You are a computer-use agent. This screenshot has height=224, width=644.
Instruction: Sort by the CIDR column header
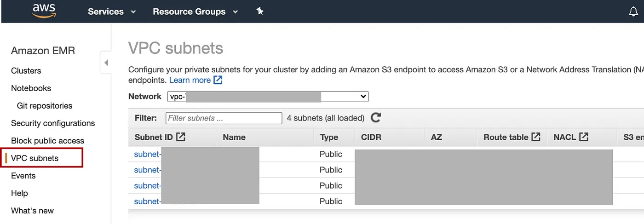click(x=371, y=137)
